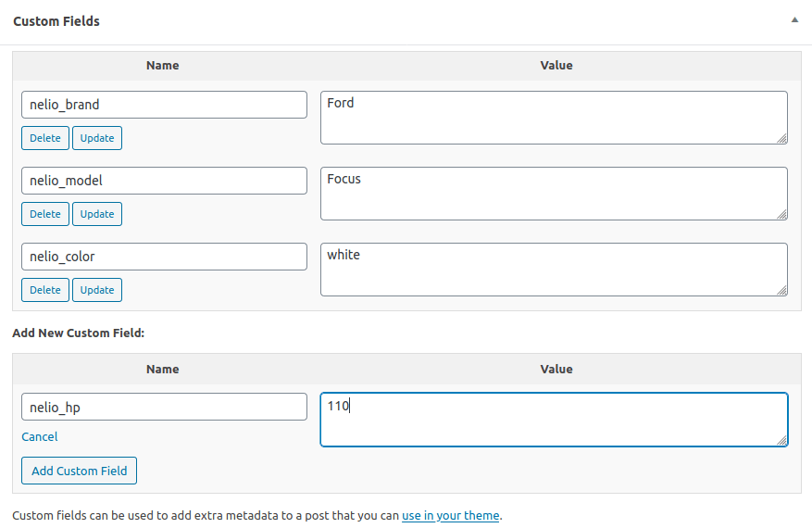Viewport: 812px width, 528px height.
Task: Edit the white value textarea
Action: click(x=554, y=270)
